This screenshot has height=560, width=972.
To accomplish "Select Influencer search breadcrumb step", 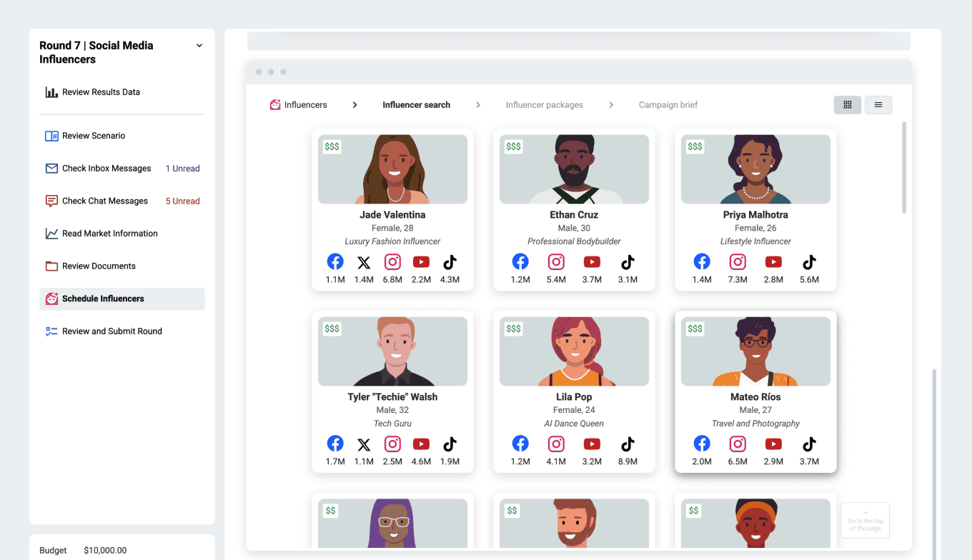I will (x=416, y=105).
